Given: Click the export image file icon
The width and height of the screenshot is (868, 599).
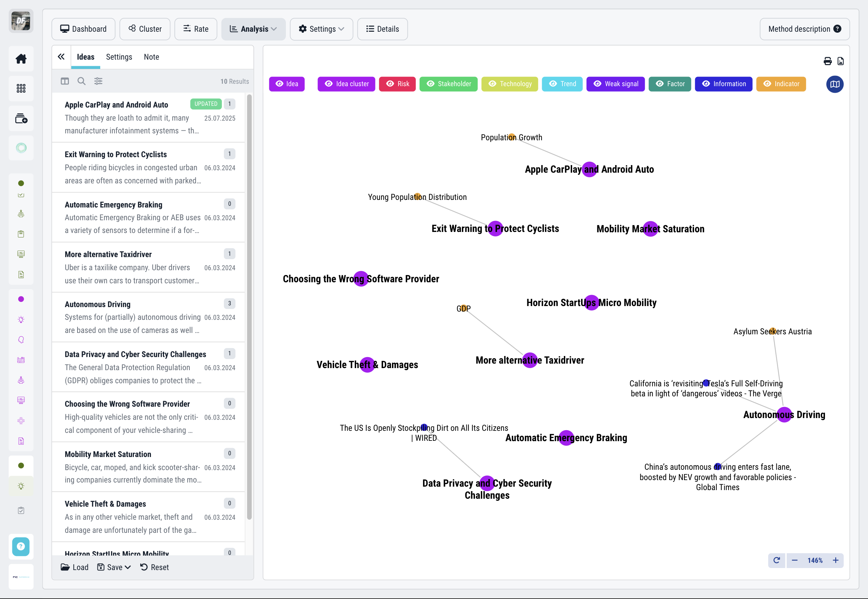Looking at the screenshot, I should (x=840, y=61).
